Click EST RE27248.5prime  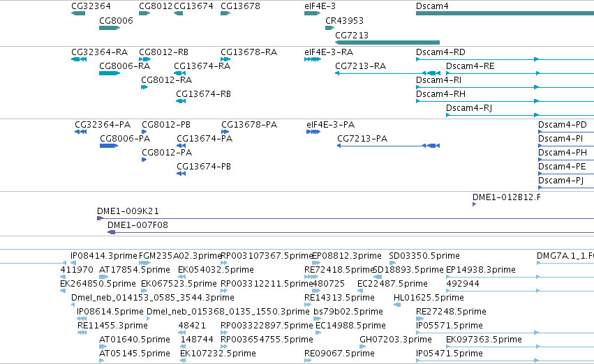tap(451, 312)
